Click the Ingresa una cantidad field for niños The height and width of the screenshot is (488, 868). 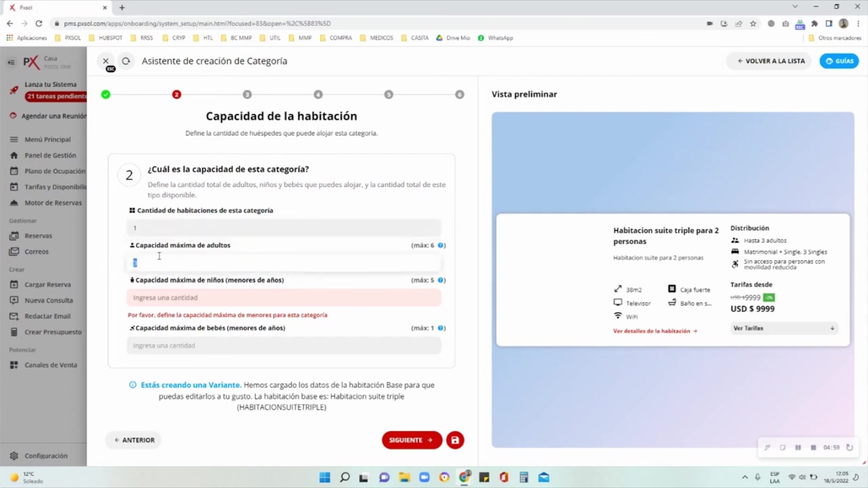coord(283,297)
